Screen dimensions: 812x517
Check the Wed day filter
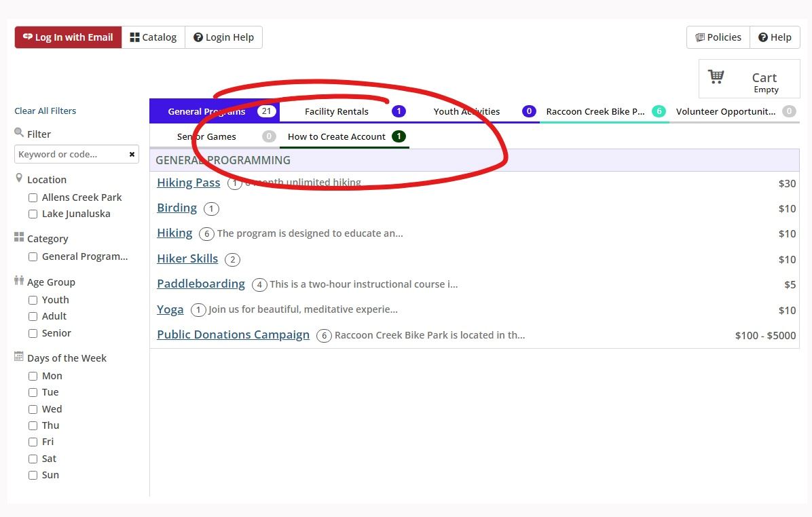pos(33,408)
